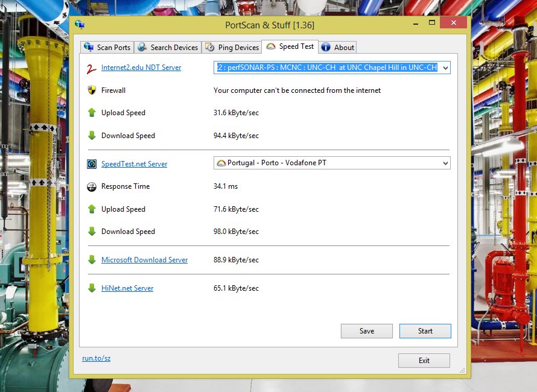
Task: Open SpeedTest.net Server link
Action: (x=134, y=164)
